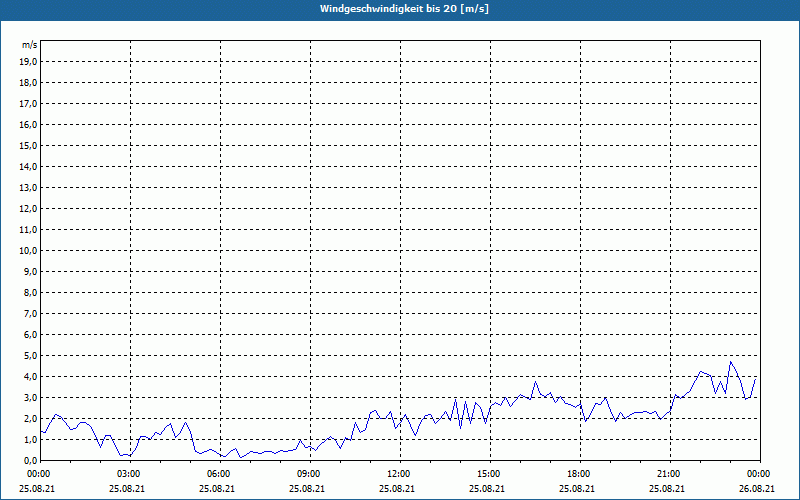Image resolution: width=800 pixels, height=500 pixels.
Task: Click the 15:00 time axis label
Action: (490, 474)
